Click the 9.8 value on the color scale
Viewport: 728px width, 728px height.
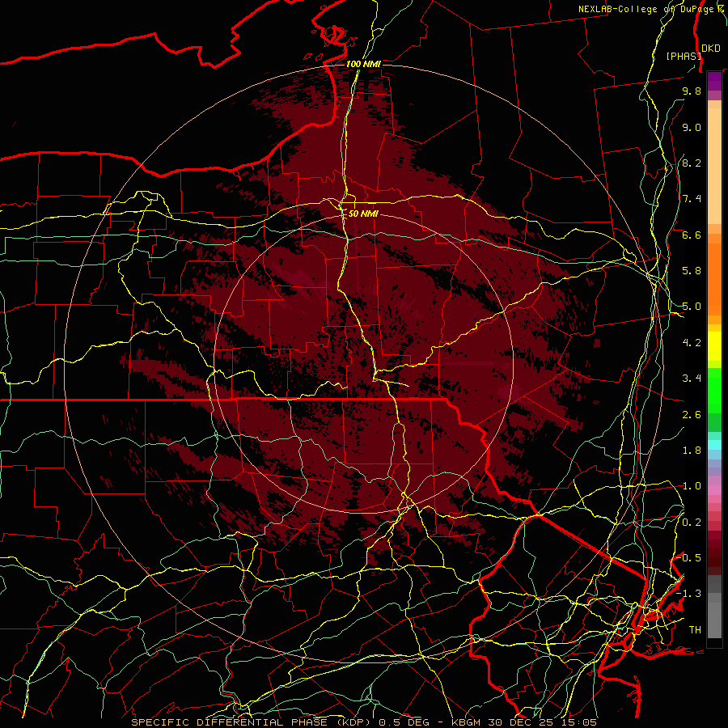click(692, 91)
